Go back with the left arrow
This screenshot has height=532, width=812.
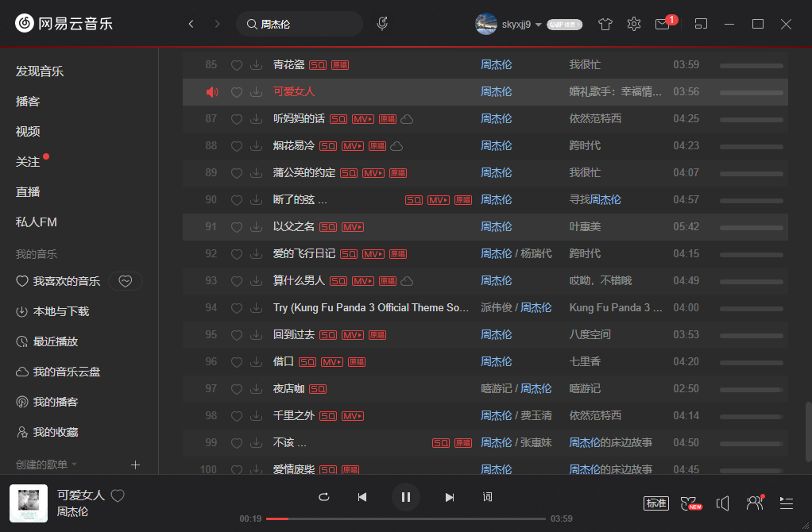tap(191, 24)
